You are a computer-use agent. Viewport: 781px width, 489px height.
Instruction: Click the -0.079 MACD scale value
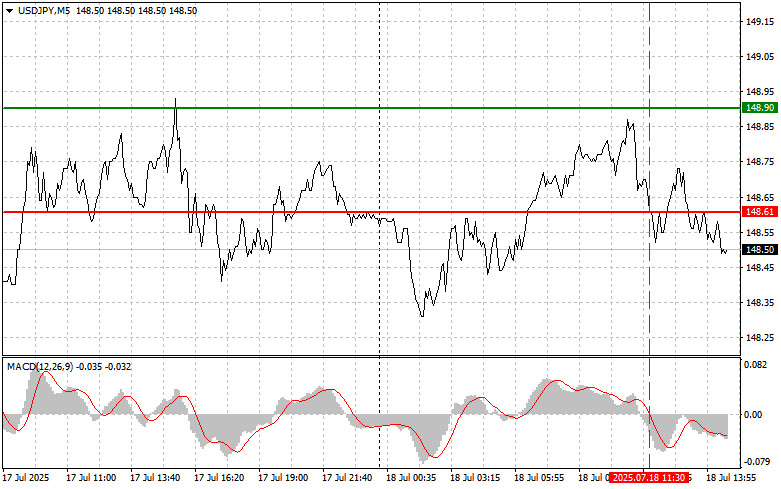[x=756, y=462]
